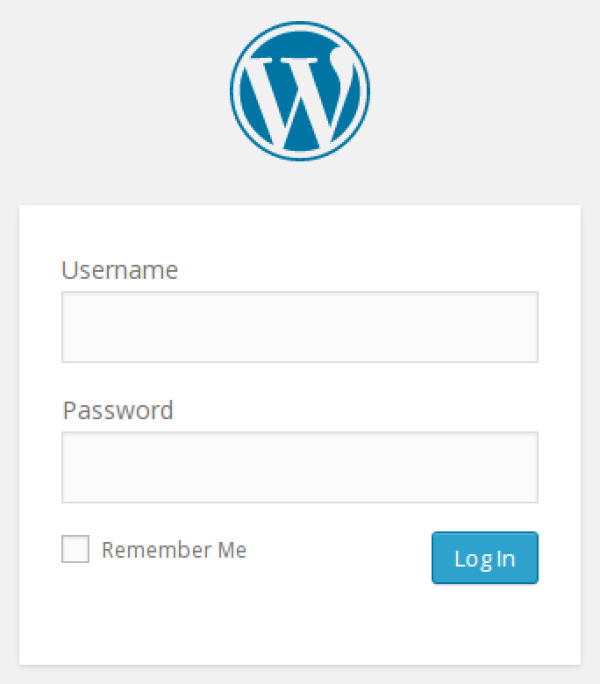600x684 pixels.
Task: Click inside the Username field
Action: click(x=300, y=327)
